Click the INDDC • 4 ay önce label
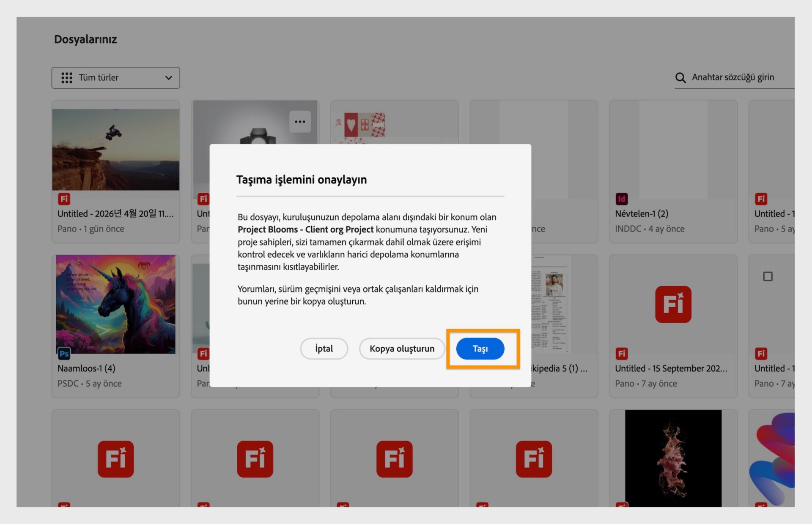 (650, 229)
